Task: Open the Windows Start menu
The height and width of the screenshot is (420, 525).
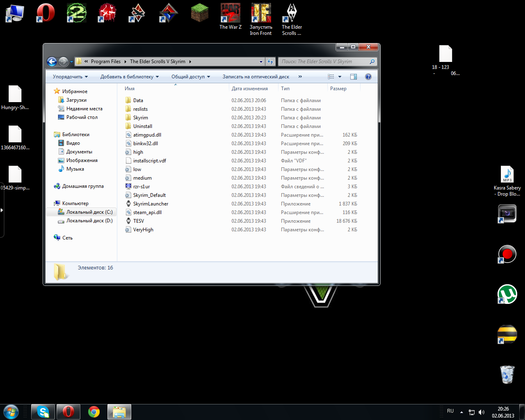Action: 11,411
